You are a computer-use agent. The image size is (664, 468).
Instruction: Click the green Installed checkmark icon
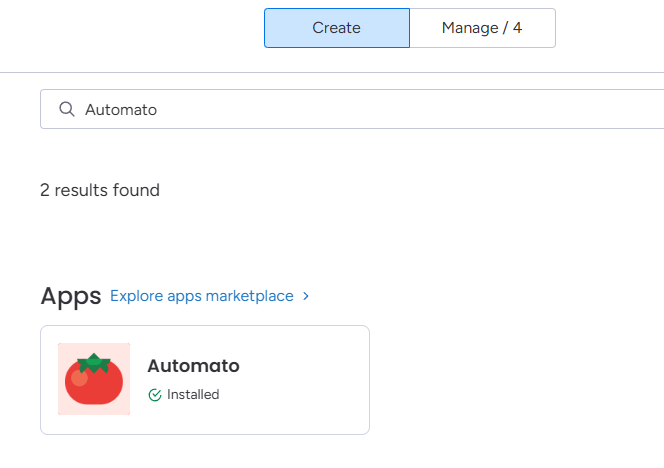pyautogui.click(x=154, y=395)
